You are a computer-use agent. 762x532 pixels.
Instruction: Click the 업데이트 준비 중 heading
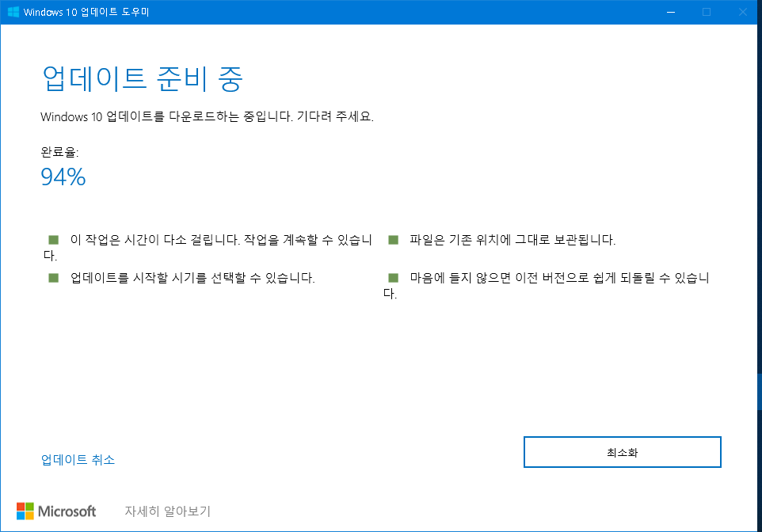(x=143, y=78)
